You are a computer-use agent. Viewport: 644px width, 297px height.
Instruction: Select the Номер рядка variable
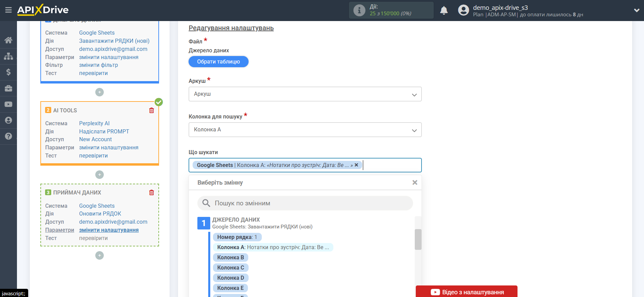[237, 237]
